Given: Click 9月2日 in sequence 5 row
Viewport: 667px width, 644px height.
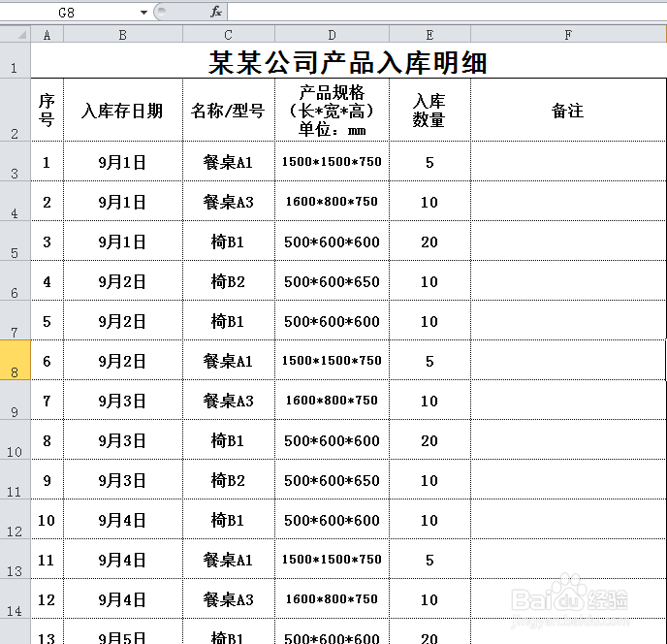Looking at the screenshot, I should pyautogui.click(x=123, y=321).
